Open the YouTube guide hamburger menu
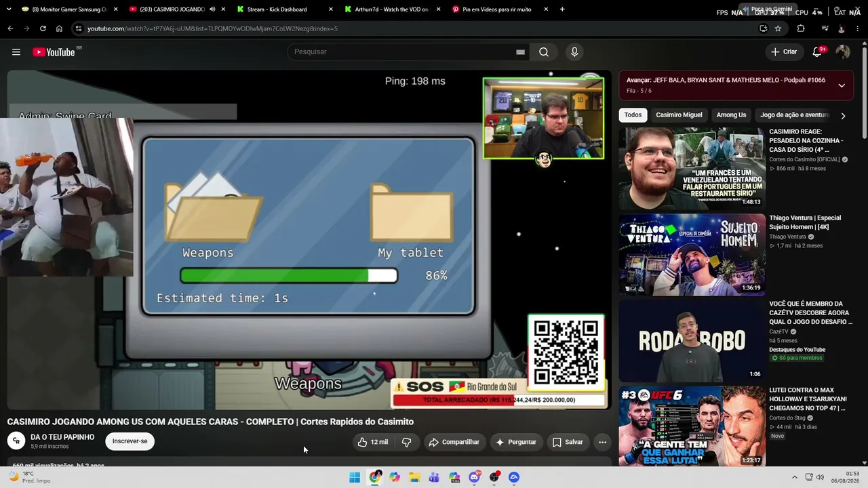The width and height of the screenshot is (868, 488). click(x=16, y=52)
